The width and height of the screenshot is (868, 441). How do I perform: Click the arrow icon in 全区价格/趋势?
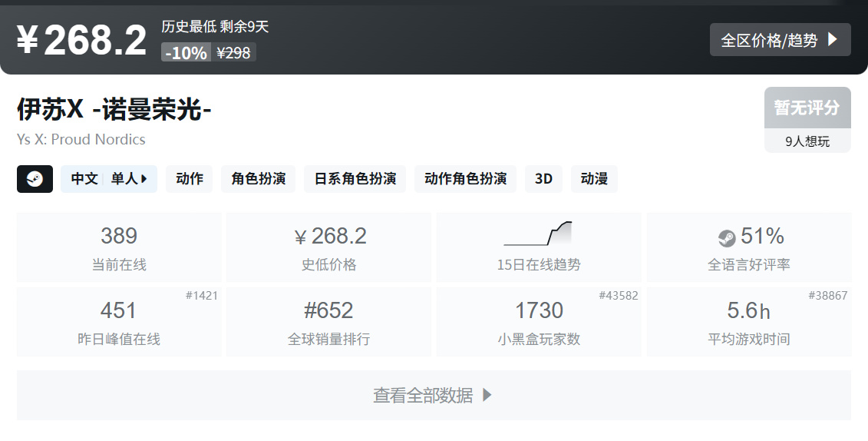click(x=833, y=39)
